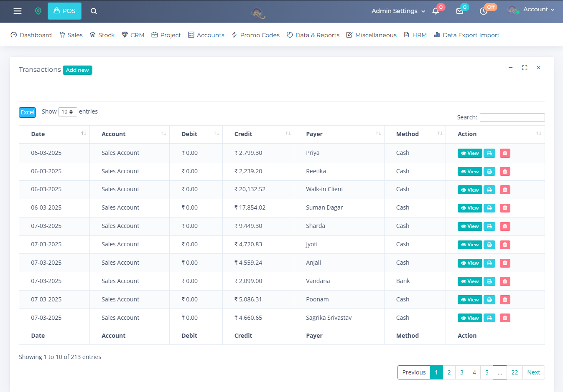The width and height of the screenshot is (563, 392).
Task: Delete the Walk-in Client transaction
Action: [505, 190]
